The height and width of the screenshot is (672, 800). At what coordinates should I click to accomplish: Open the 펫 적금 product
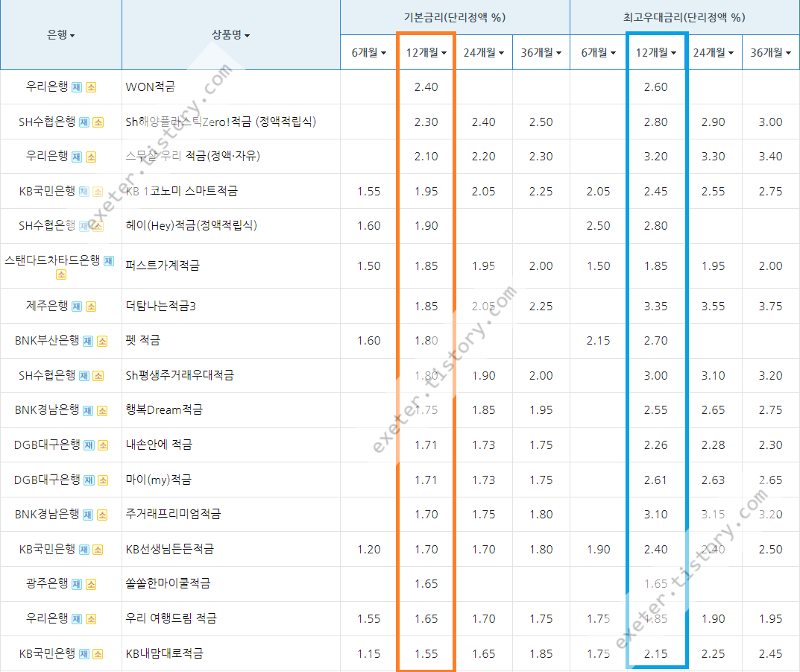point(143,340)
